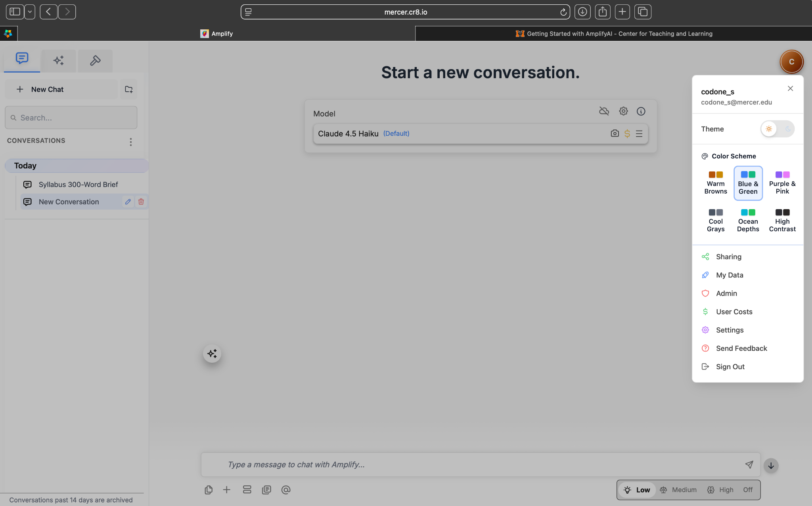Close the user profile panel
The image size is (812, 506).
(790, 89)
